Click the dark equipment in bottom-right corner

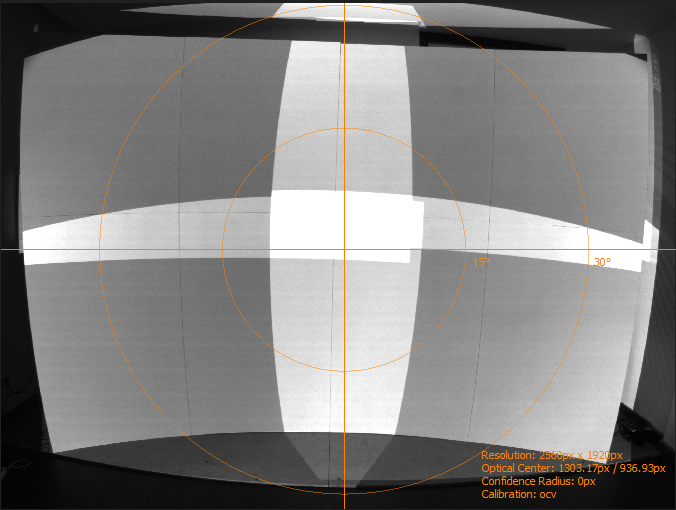click(640, 432)
